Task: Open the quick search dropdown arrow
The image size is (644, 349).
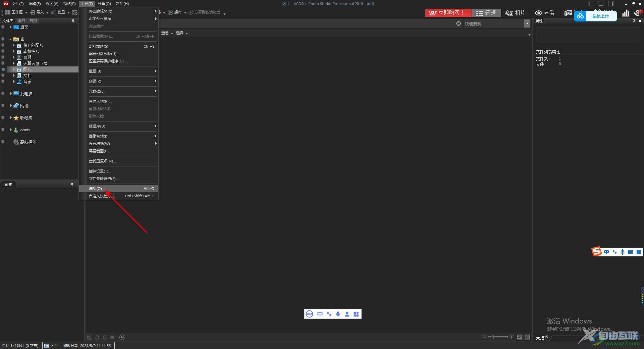Action: (527, 23)
